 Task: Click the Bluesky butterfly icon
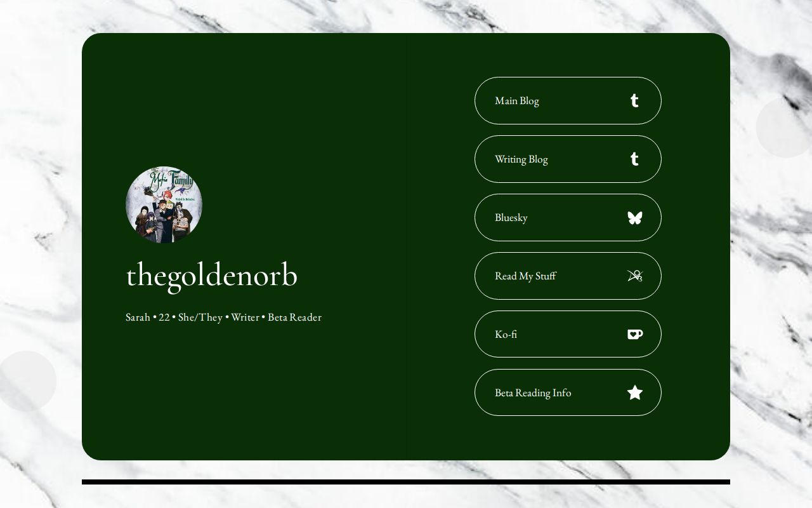click(x=635, y=217)
